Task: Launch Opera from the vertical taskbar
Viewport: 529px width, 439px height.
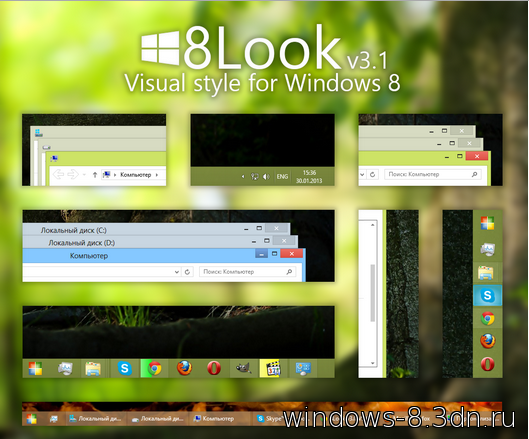Action: (488, 364)
